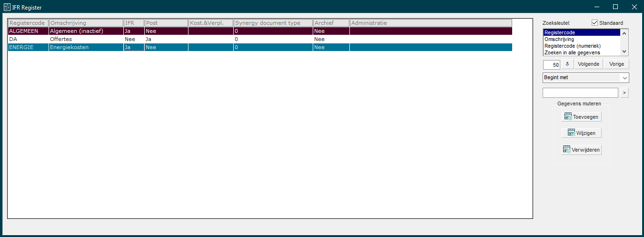Click the Vorige button
Viewport: 644px width, 237px height.
[x=616, y=64]
